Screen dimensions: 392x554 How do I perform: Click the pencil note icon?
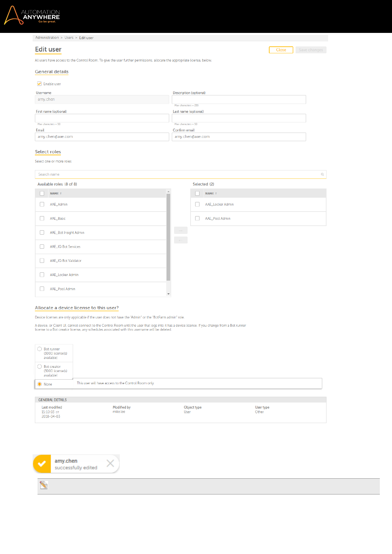coord(44,485)
